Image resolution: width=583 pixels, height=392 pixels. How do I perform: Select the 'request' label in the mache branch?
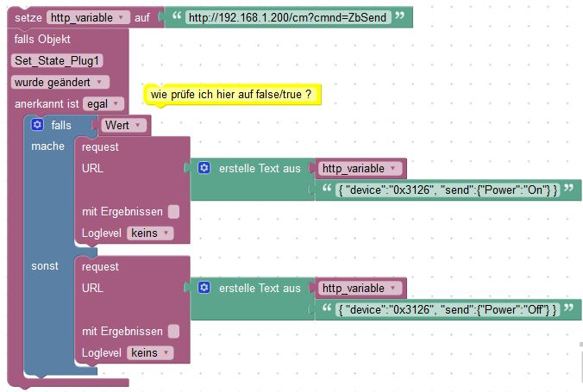pos(100,147)
